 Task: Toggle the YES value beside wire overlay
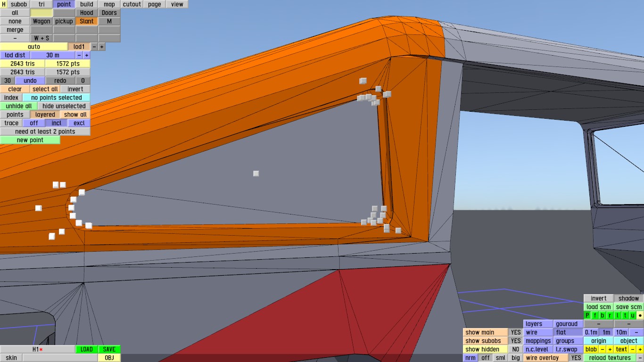tap(576, 358)
